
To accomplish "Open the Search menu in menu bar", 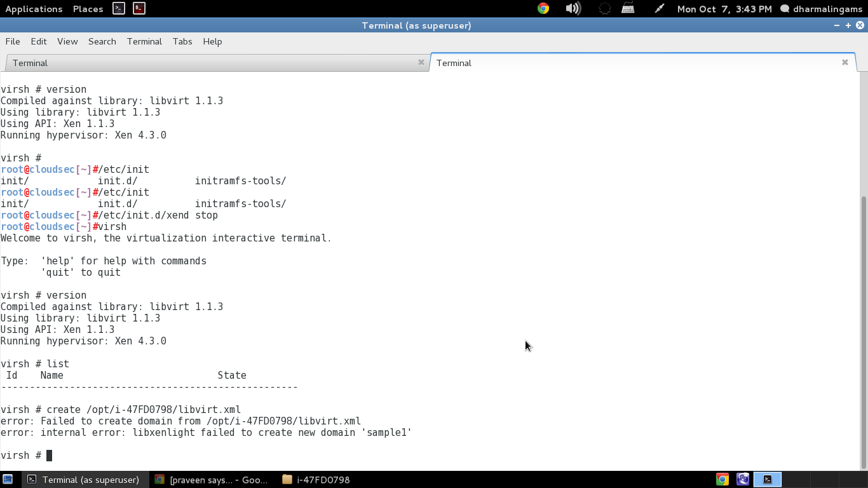I will tap(102, 41).
